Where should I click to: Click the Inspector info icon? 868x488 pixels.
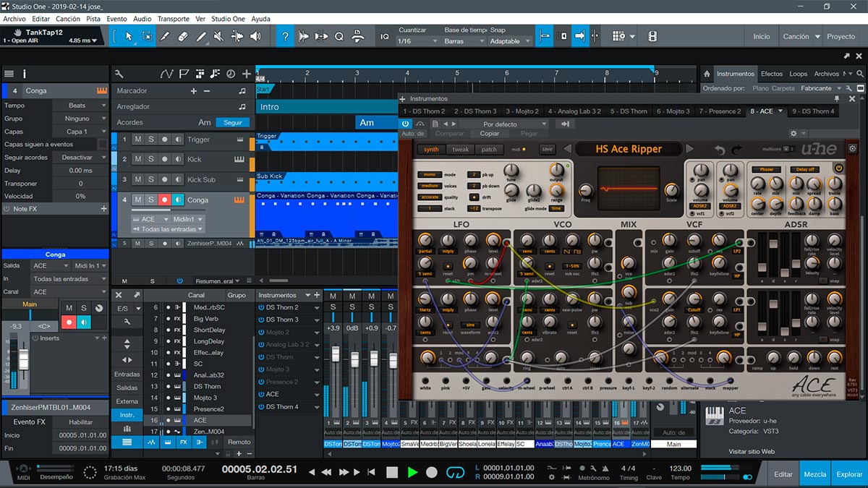pyautogui.click(x=25, y=74)
